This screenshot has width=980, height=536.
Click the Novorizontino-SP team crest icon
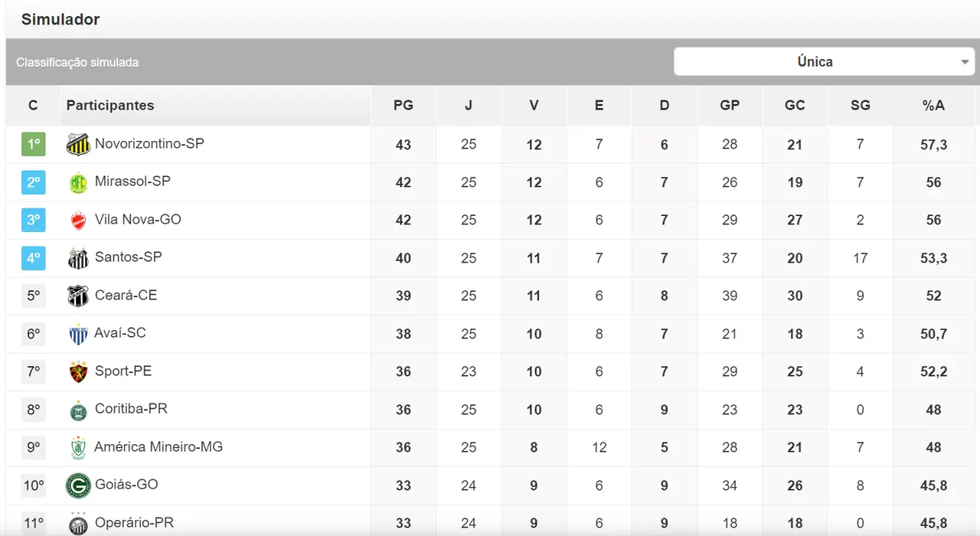(78, 144)
